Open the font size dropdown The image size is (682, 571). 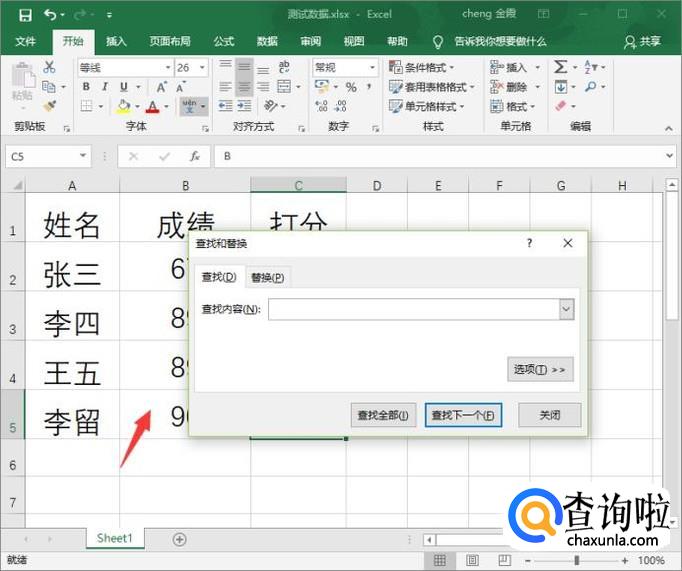201,67
